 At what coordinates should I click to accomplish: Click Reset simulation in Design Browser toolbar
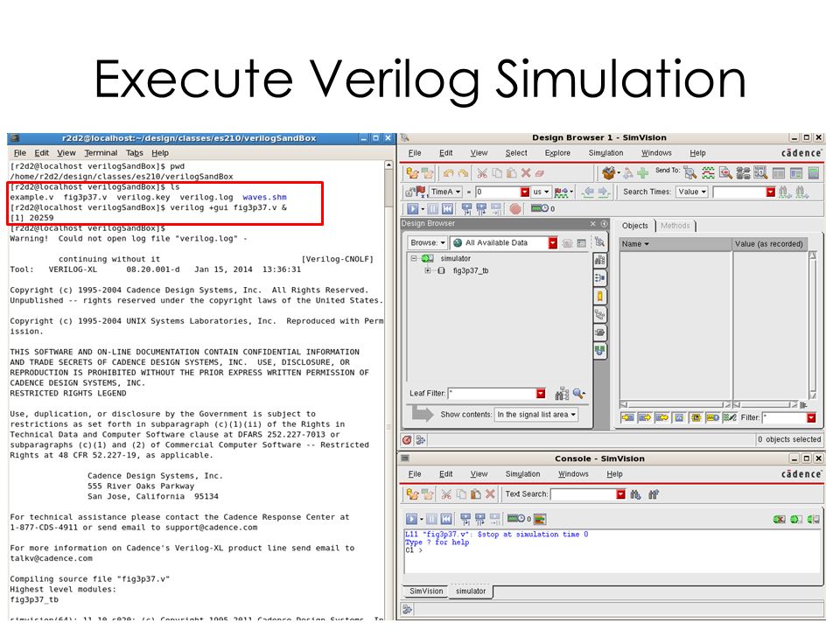click(448, 209)
